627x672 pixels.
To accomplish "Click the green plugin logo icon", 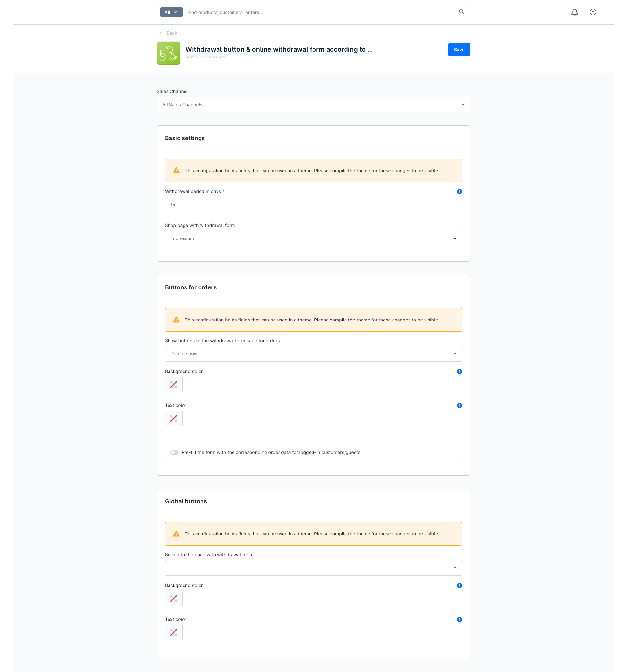I will [168, 53].
